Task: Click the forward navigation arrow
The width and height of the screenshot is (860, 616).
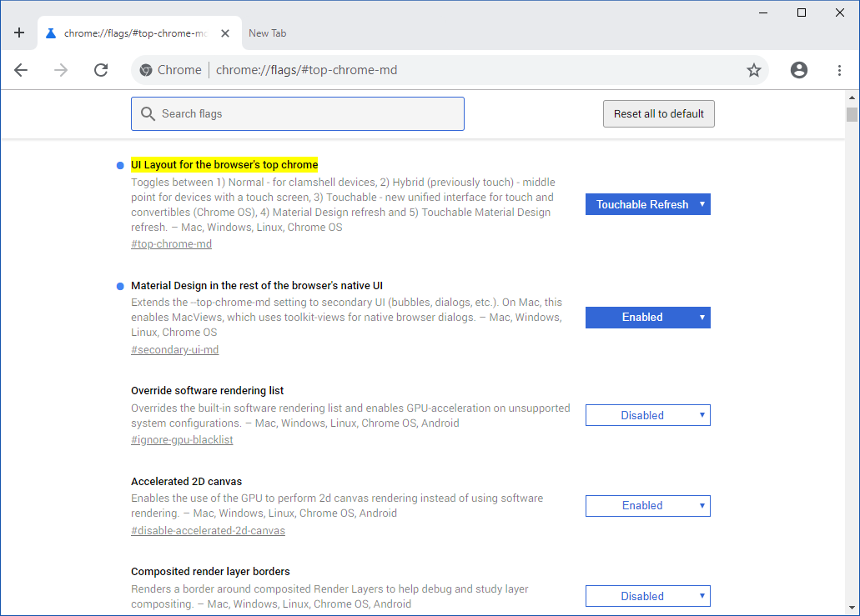Action: [61, 70]
